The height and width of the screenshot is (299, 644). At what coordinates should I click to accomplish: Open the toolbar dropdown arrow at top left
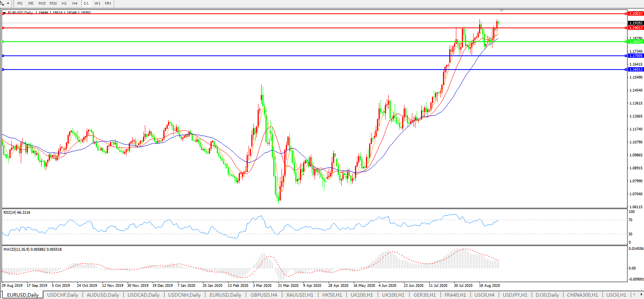pyautogui.click(x=8, y=3)
